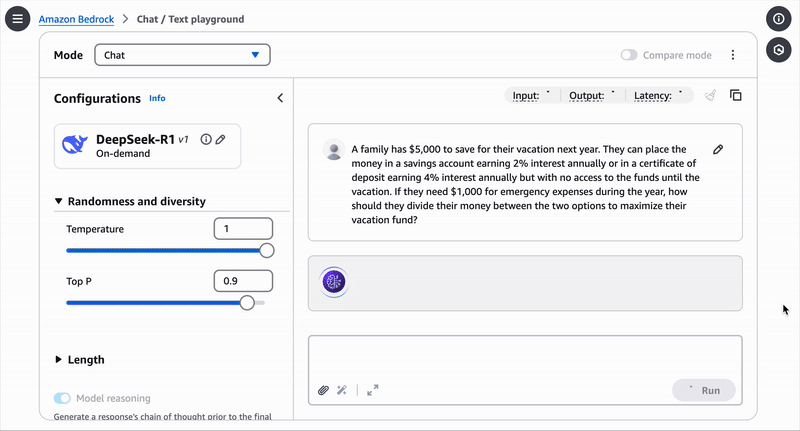
Task: Click the Top P value field
Action: [243, 281]
